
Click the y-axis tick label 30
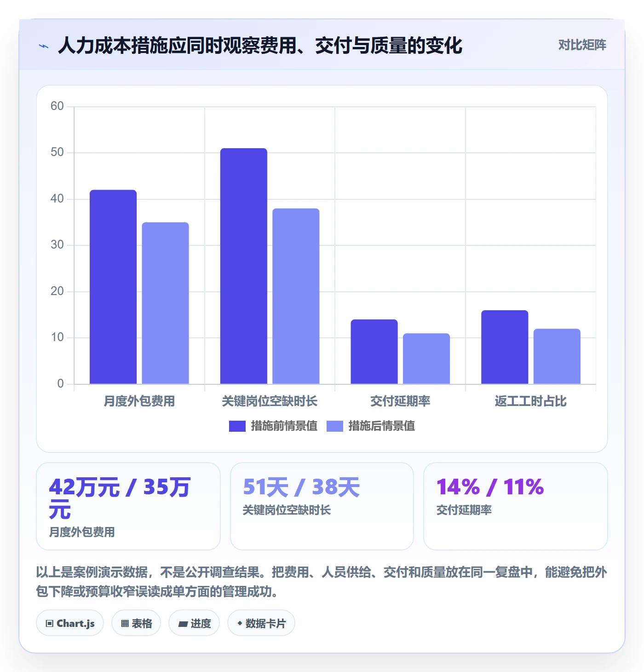pyautogui.click(x=57, y=245)
